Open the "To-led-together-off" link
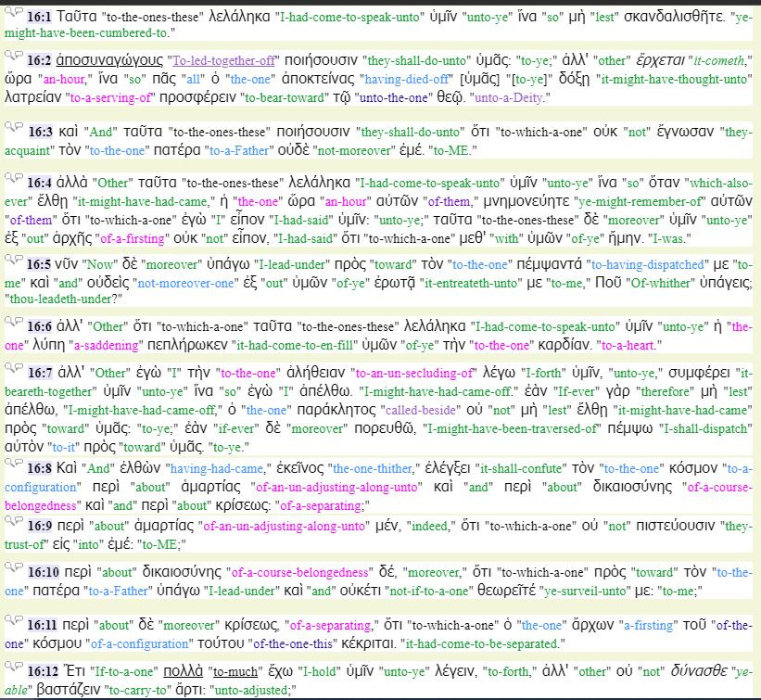The width and height of the screenshot is (761, 700). [224, 60]
